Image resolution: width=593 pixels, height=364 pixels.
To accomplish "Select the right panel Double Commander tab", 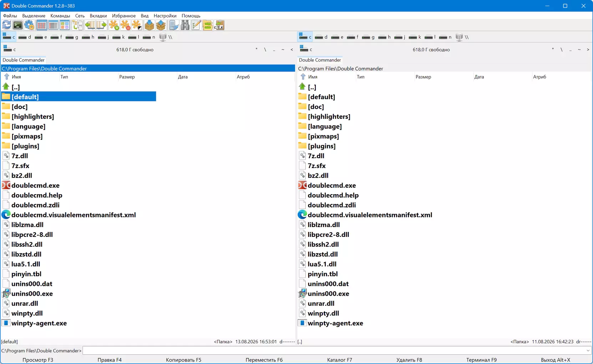I will click(320, 60).
